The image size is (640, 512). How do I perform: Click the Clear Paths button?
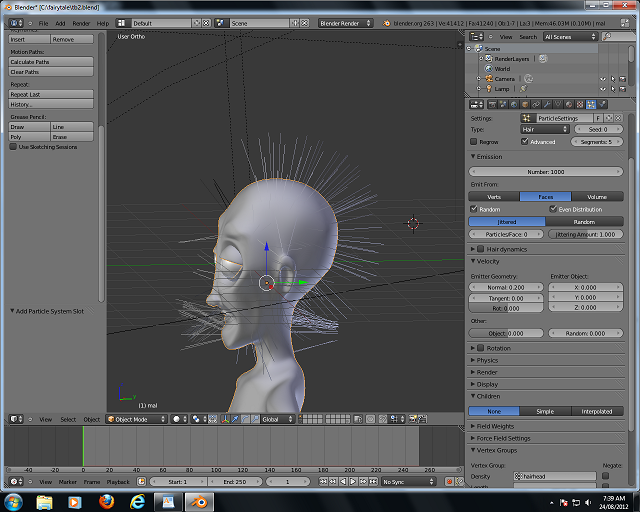pyautogui.click(x=51, y=72)
